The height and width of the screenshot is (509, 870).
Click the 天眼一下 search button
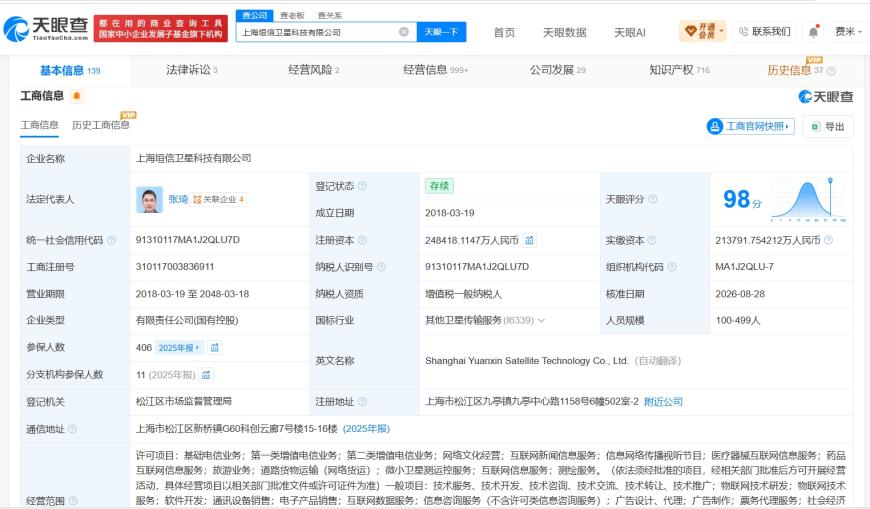coord(441,32)
